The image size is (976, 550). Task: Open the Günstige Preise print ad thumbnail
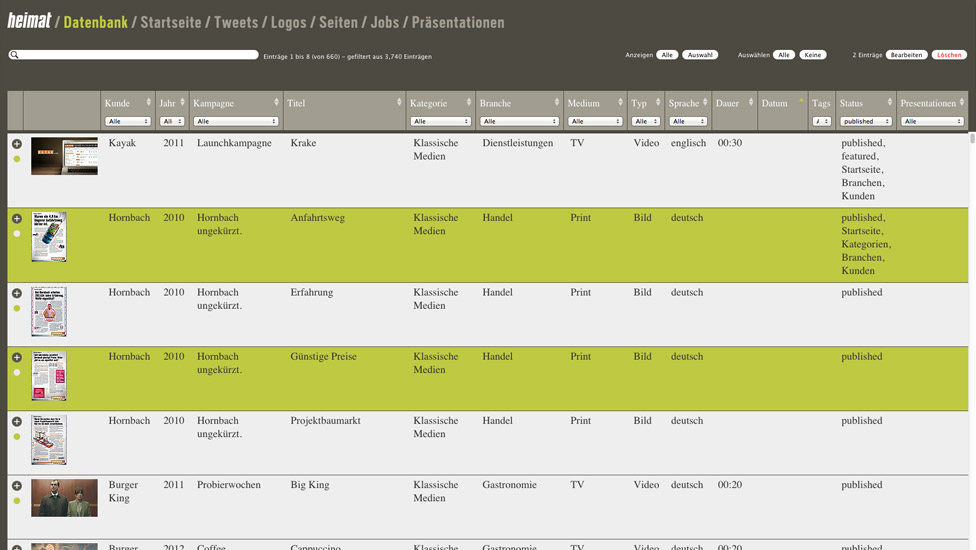click(x=49, y=376)
